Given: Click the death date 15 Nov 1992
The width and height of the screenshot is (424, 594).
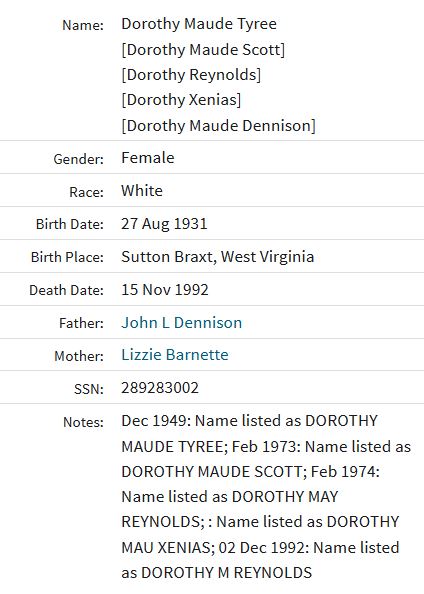Looking at the screenshot, I should [165, 290].
